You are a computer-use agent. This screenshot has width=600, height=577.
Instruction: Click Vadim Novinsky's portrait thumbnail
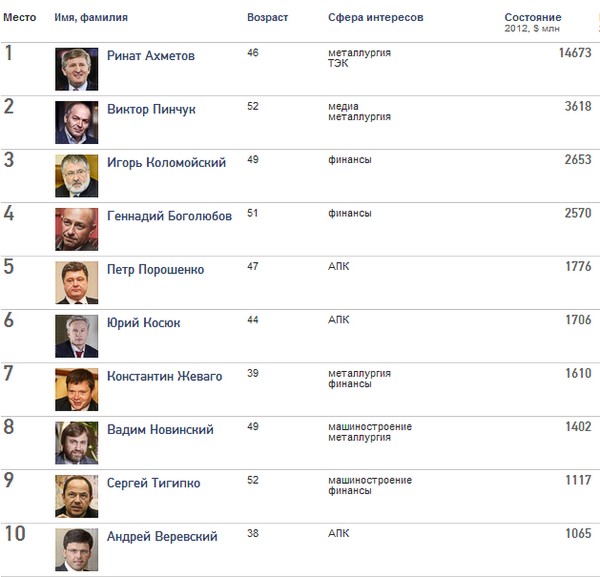tap(76, 442)
